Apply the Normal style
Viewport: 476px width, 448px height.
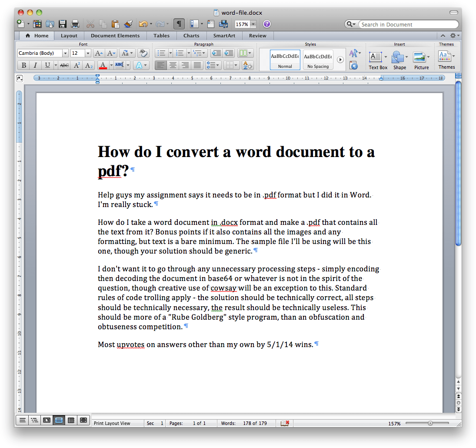pyautogui.click(x=285, y=60)
